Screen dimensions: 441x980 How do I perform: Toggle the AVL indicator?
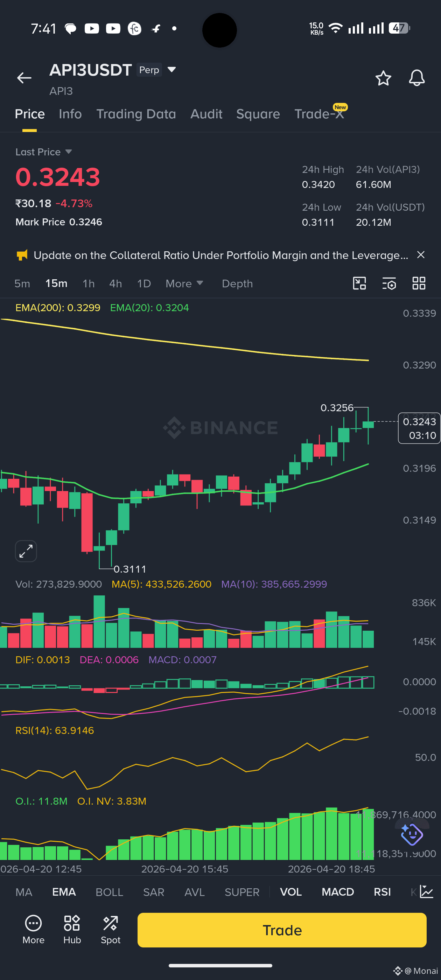pos(195,892)
